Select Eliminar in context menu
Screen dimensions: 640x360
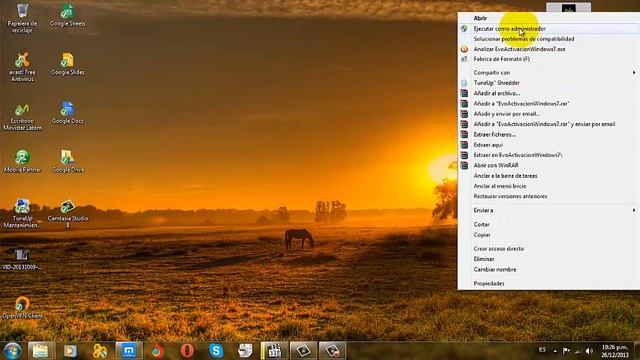(x=548, y=259)
